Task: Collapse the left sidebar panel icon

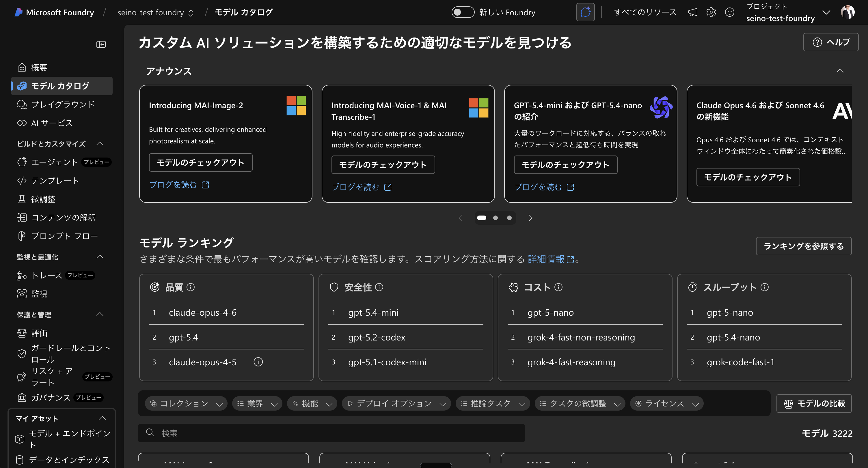Action: pos(101,44)
